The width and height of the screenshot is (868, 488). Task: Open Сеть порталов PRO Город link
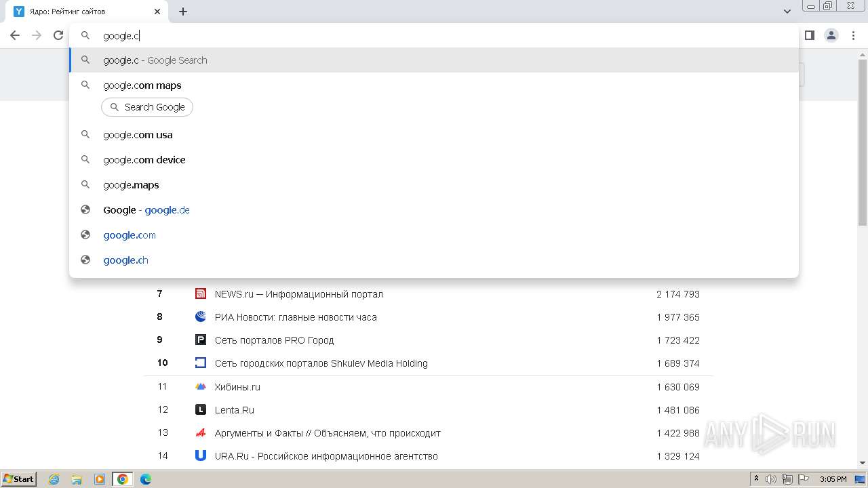(x=275, y=340)
